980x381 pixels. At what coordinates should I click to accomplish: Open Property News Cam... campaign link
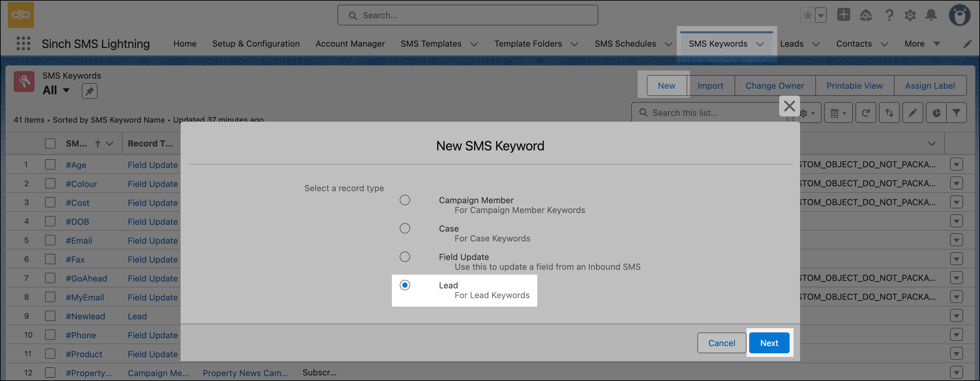[245, 373]
